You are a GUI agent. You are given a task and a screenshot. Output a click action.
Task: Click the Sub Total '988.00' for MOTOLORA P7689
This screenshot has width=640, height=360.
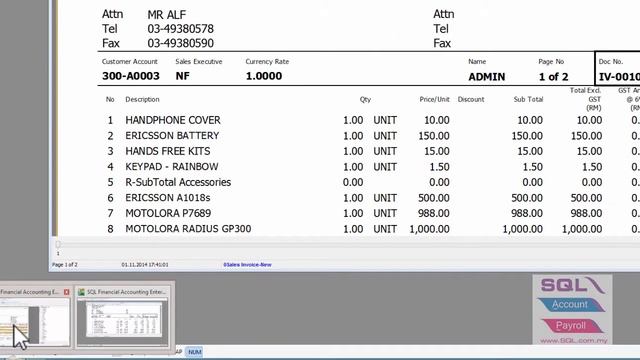[527, 213]
